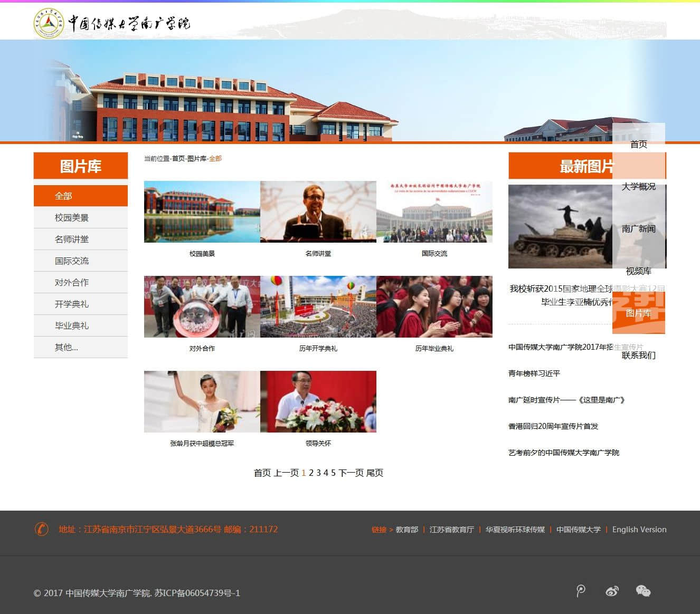Choose 其他... in the sidebar menu

click(67, 347)
